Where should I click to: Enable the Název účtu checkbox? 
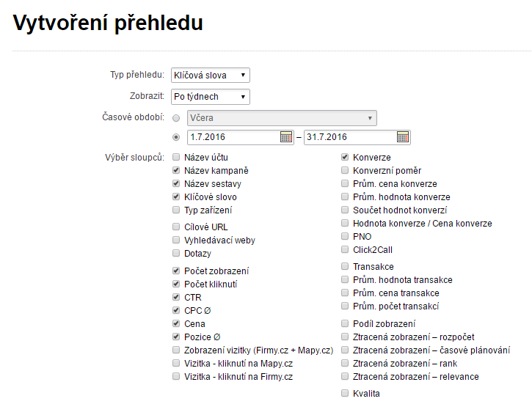click(176, 158)
